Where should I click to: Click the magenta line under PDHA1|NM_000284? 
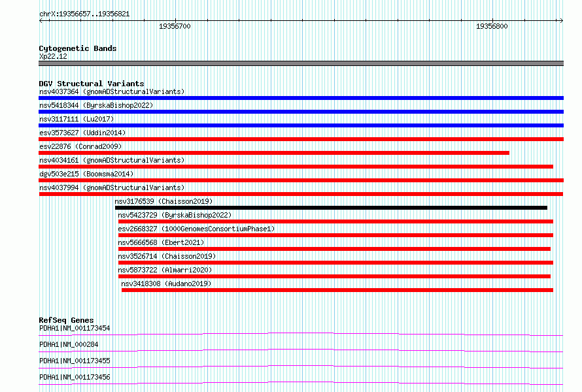pos(301,350)
